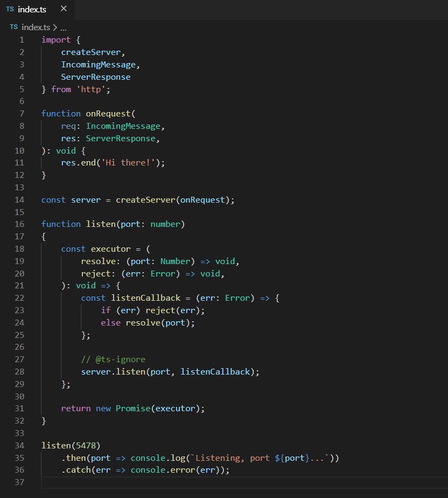Select the index.ts editor tab
The image size is (448, 498).
[37, 9]
